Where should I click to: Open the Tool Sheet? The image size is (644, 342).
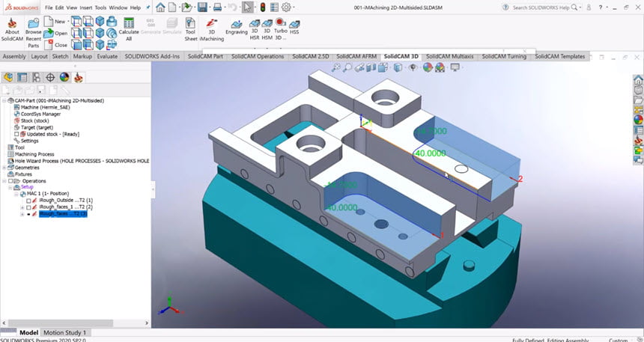(190, 28)
